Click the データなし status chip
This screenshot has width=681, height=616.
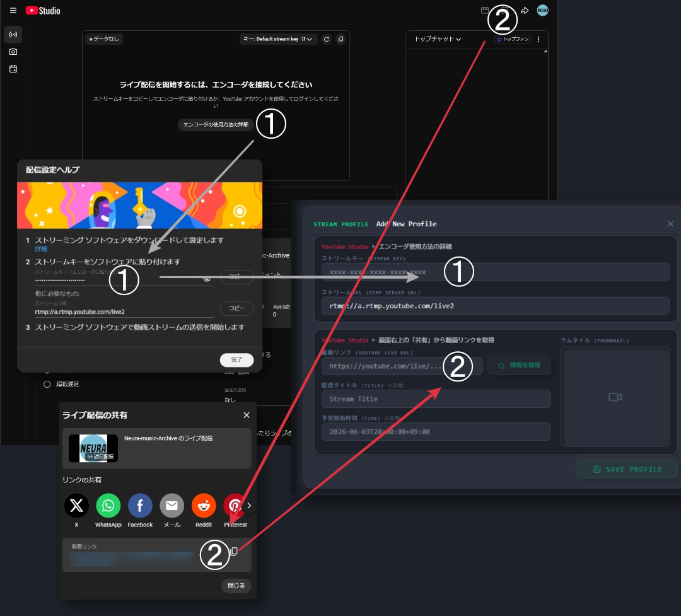pos(104,39)
